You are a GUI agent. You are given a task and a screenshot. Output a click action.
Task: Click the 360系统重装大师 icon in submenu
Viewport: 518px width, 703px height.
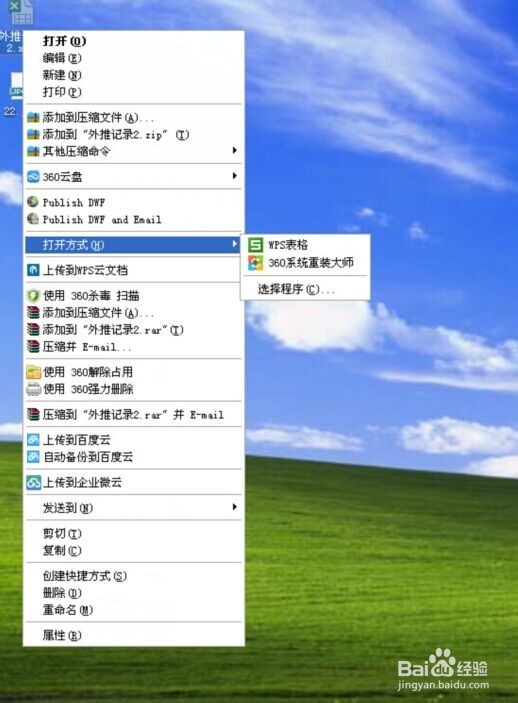[x=256, y=263]
